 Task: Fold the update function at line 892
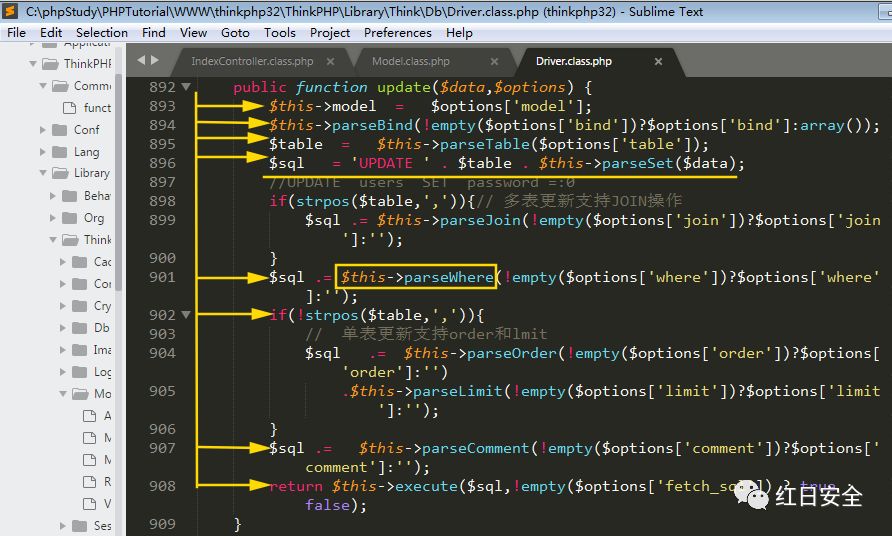click(185, 87)
